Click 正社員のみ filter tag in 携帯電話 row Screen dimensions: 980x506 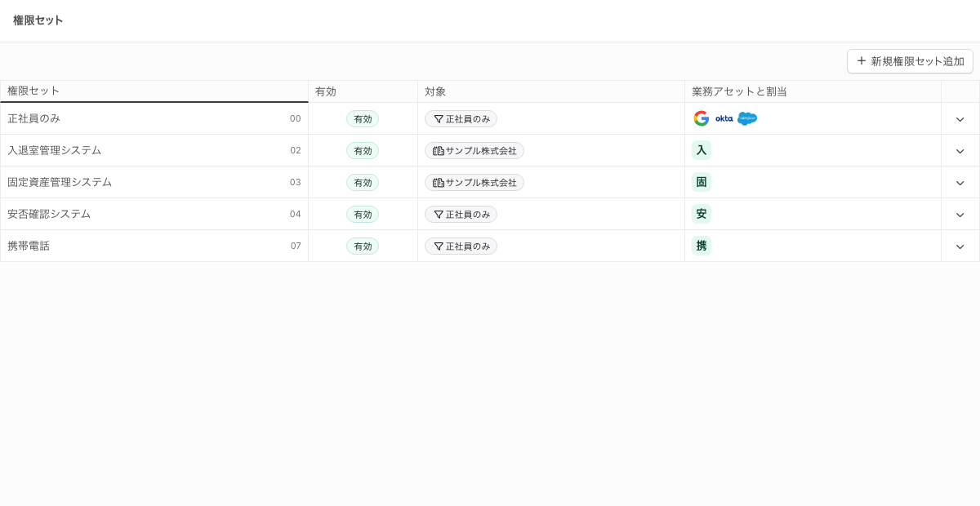point(461,246)
